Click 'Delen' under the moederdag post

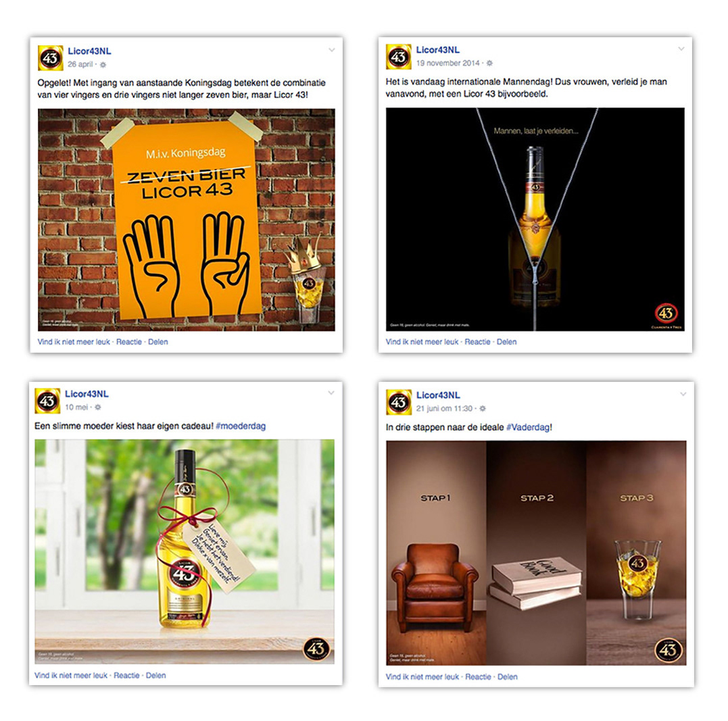click(155, 676)
